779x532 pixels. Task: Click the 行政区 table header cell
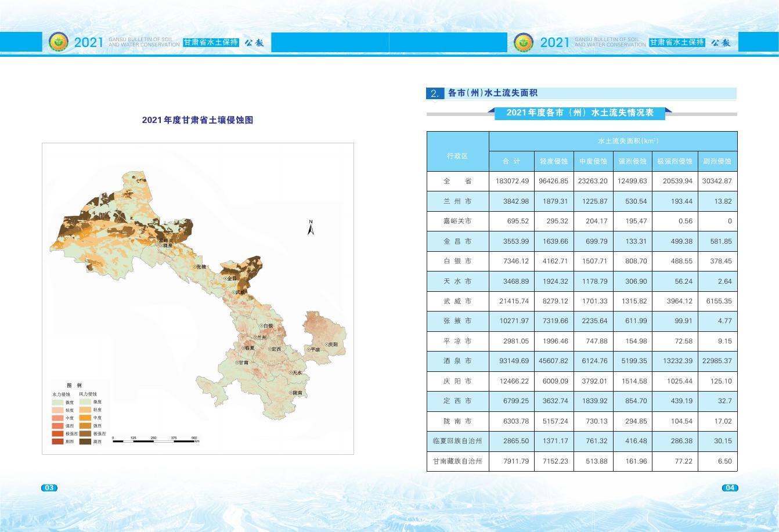[457, 156]
